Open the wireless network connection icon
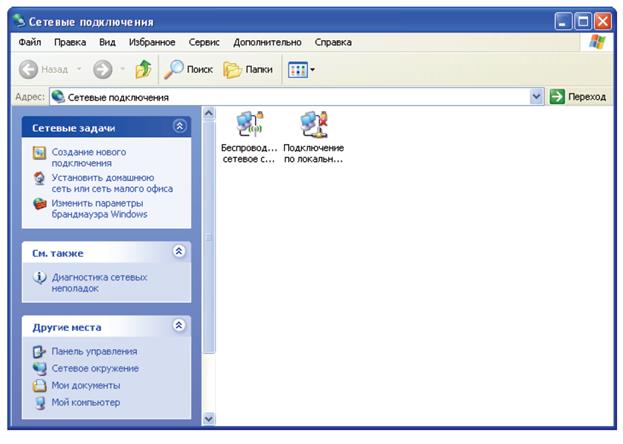The width and height of the screenshot is (623, 444). pyautogui.click(x=248, y=125)
